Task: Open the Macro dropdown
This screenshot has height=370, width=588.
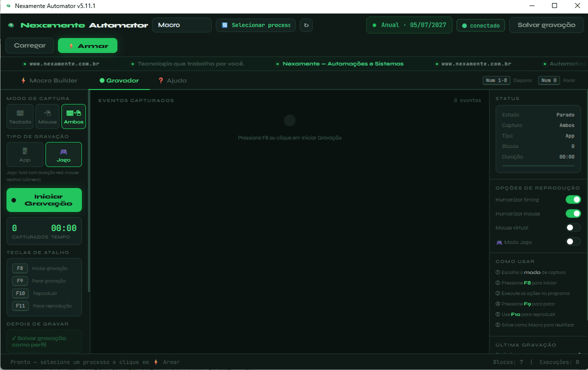Action: (181, 25)
